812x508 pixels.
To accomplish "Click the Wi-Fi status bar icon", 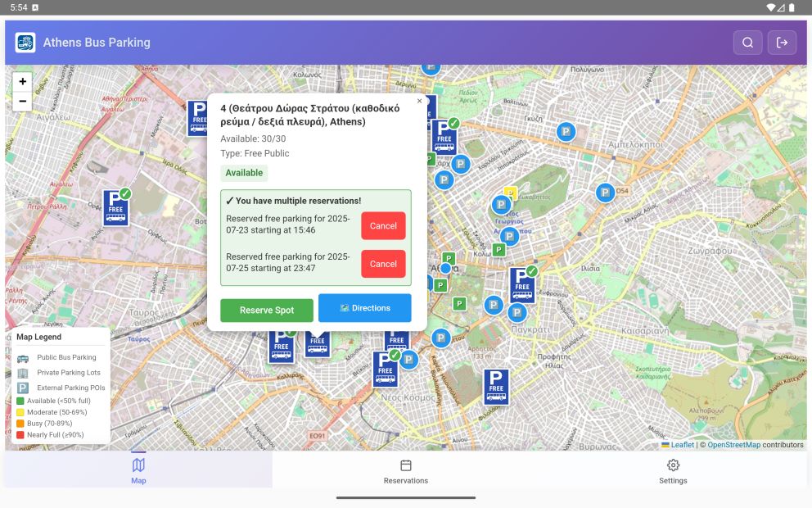I will pos(770,7).
